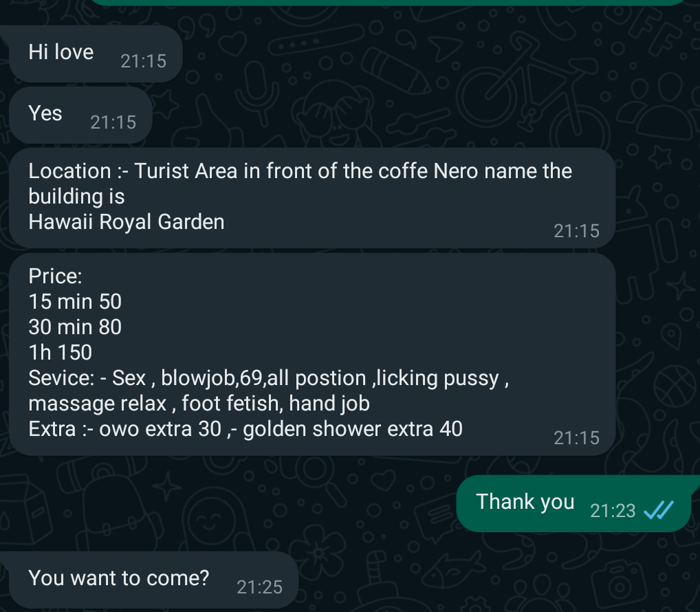The height and width of the screenshot is (612, 700).
Task: Tap the "15 min 50" line
Action: coord(75,302)
